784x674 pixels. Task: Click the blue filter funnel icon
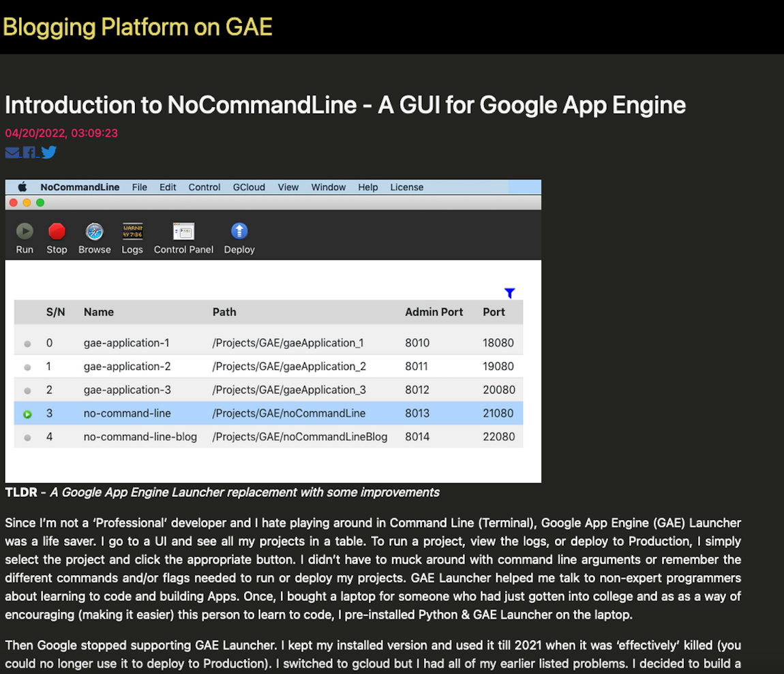[509, 293]
